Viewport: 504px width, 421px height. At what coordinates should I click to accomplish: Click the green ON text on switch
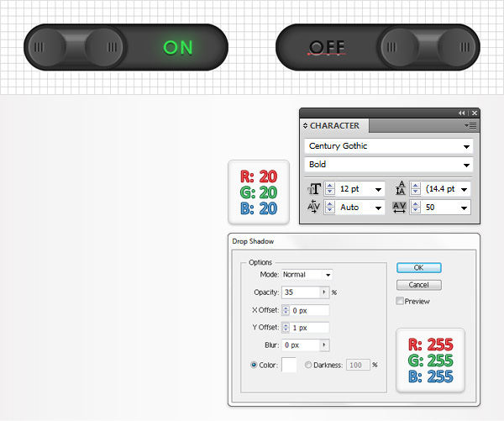click(178, 48)
